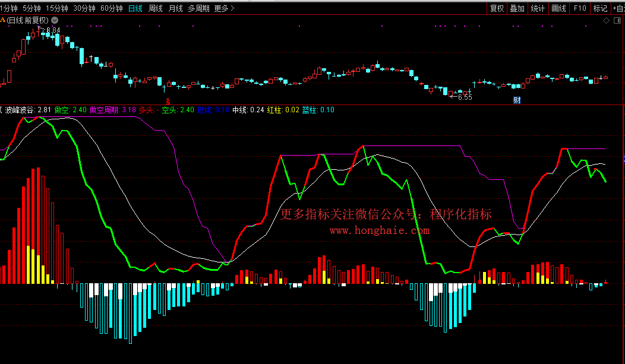Click the red S signal marker below candles
Viewport: 625px width, 364px height.
[x=168, y=100]
